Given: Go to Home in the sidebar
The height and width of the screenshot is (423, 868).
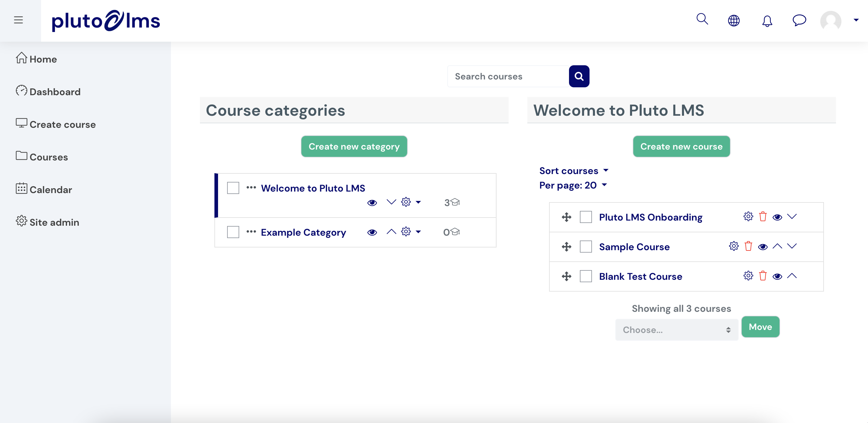Looking at the screenshot, I should (36, 59).
